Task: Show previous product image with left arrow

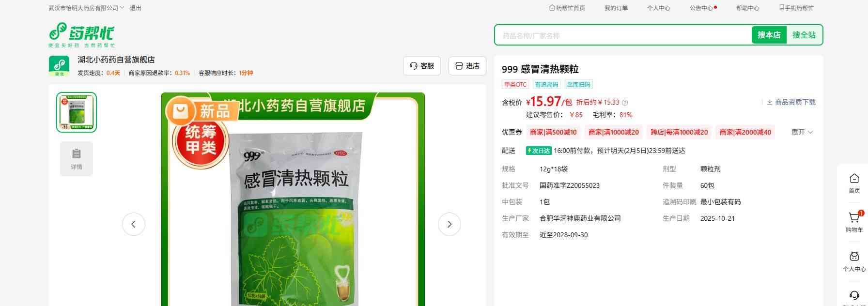Action: [134, 224]
